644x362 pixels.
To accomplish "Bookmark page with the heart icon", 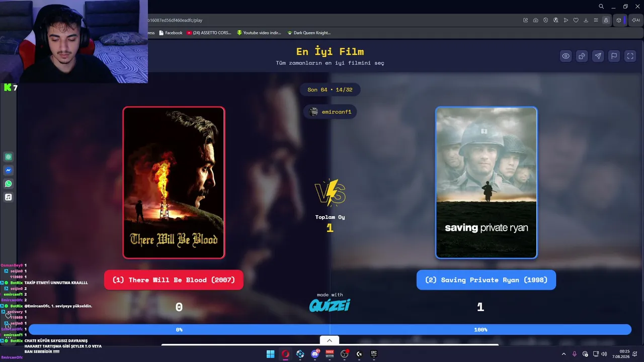I will (x=576, y=20).
